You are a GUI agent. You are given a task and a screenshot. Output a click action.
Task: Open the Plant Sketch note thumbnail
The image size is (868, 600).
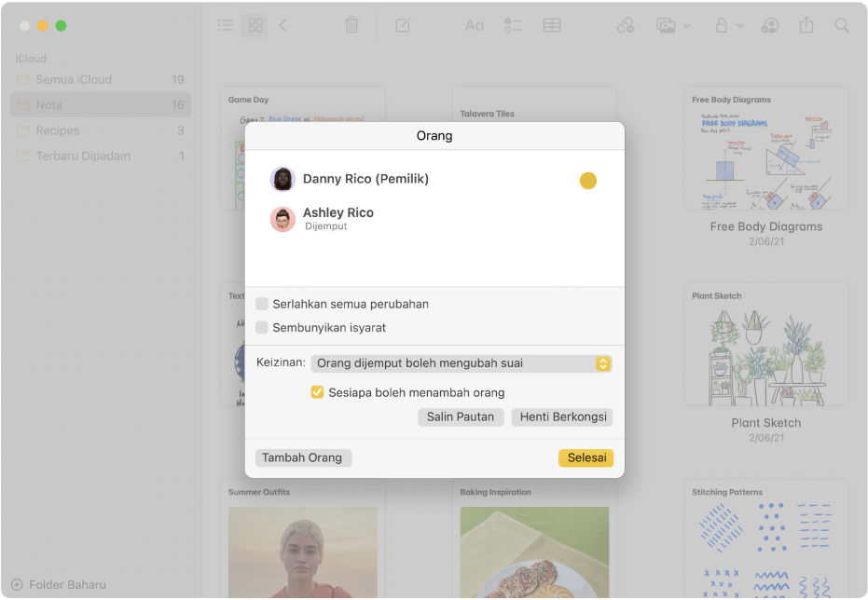[766, 344]
